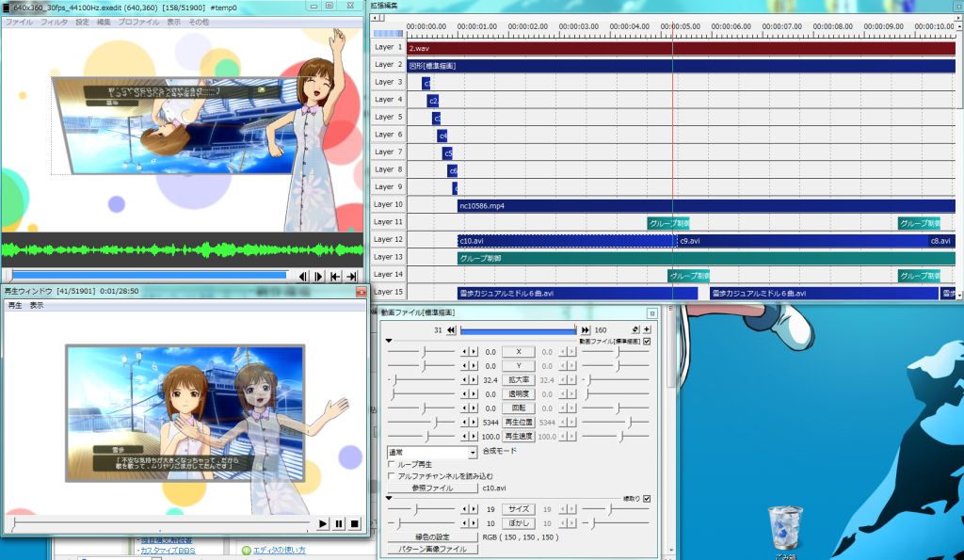Decrease ぼかし value with left arrow
Viewport: 964px width, 560px height.
[465, 523]
